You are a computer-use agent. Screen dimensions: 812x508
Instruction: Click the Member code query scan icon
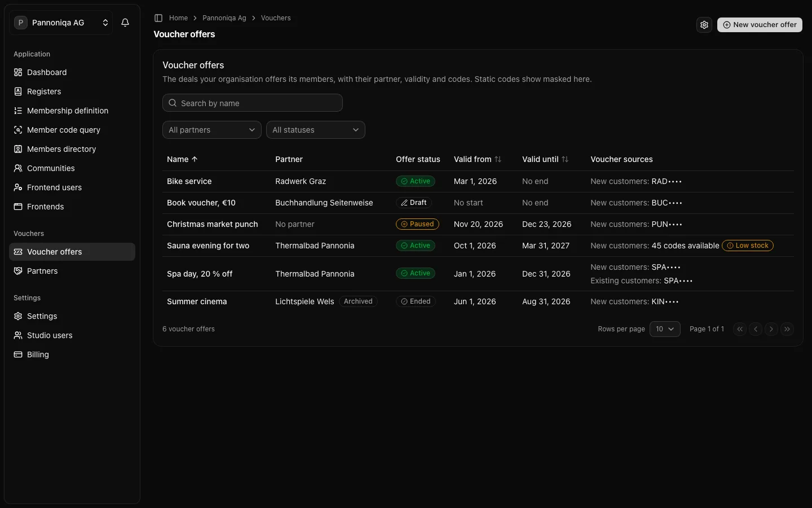(18, 130)
